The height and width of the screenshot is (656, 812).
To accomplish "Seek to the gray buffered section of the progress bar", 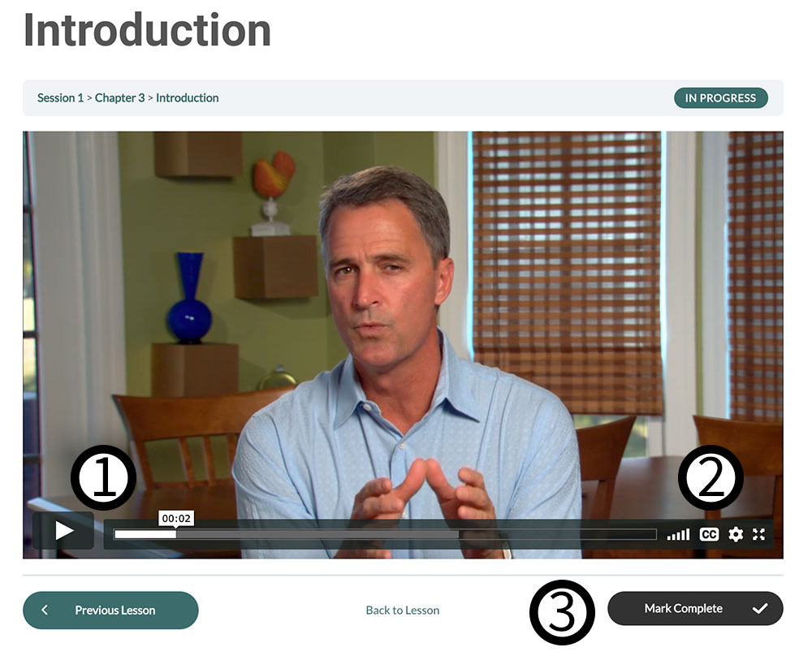I will pyautogui.click(x=317, y=534).
